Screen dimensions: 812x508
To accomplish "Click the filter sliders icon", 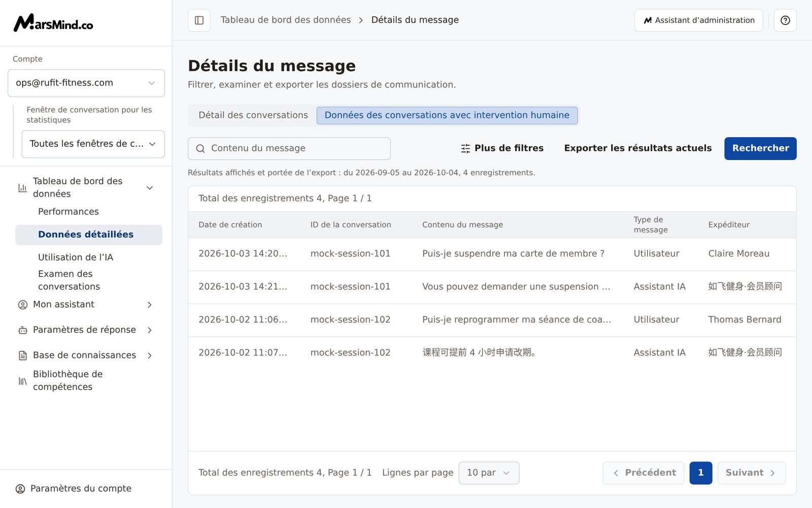I will pyautogui.click(x=465, y=148).
